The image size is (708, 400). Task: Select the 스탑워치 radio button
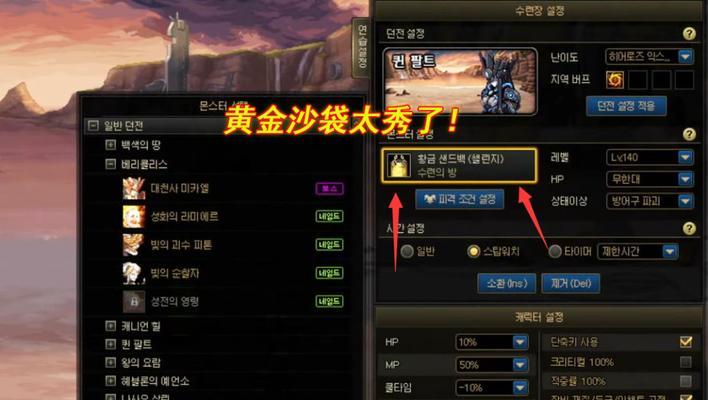(473, 251)
